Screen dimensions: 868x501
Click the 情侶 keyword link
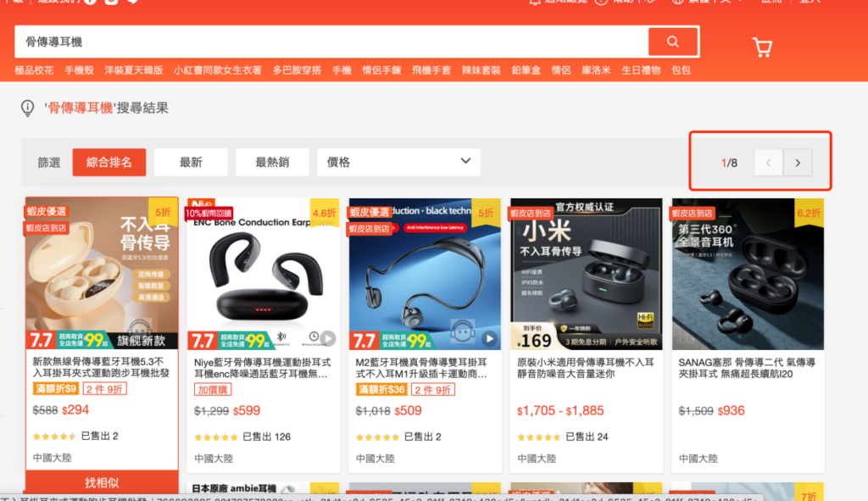click(561, 70)
